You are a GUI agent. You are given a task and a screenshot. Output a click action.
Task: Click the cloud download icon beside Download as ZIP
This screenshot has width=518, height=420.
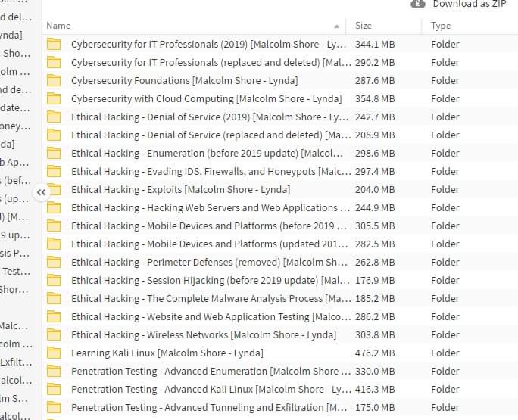coord(418,4)
